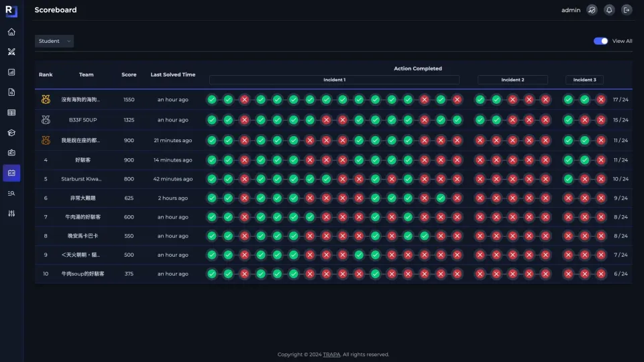The height and width of the screenshot is (362, 644).
Task: Click the graduation cap icon in sidebar
Action: [11, 133]
